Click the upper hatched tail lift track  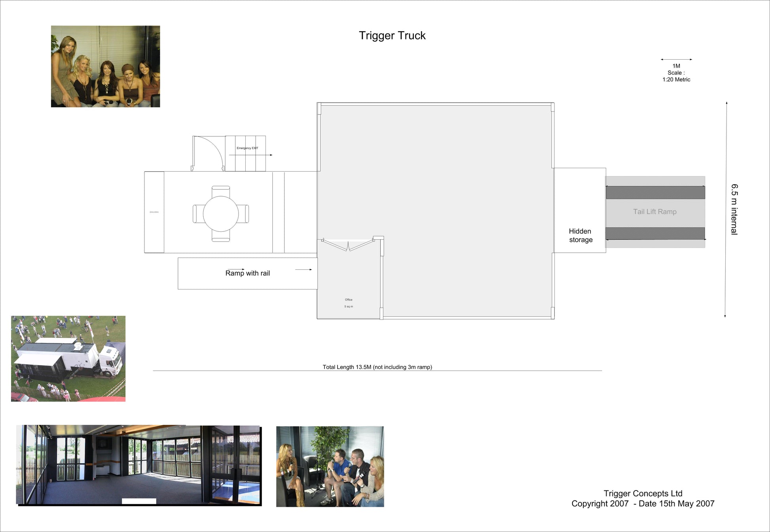click(x=655, y=193)
